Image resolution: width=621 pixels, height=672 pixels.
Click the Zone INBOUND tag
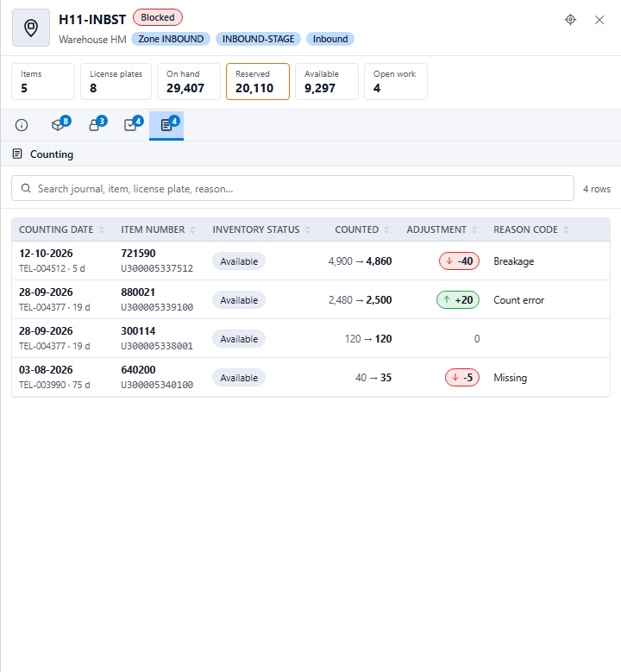point(171,39)
